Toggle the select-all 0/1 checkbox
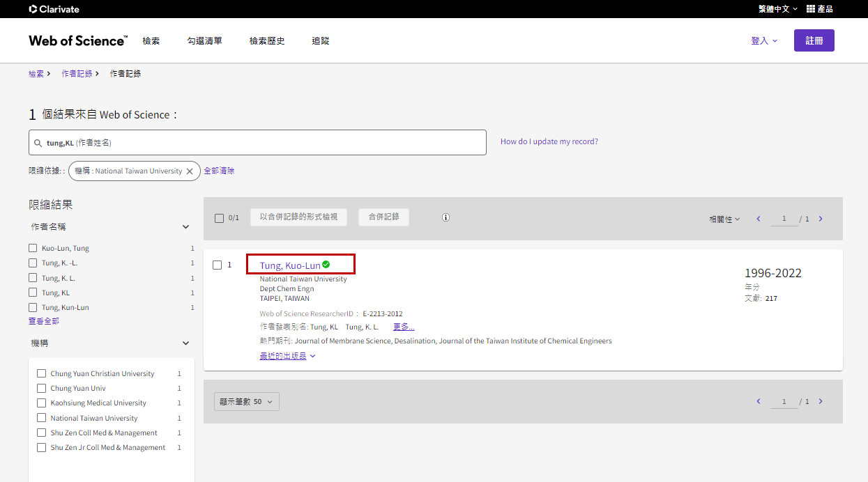The image size is (868, 482). (220, 218)
